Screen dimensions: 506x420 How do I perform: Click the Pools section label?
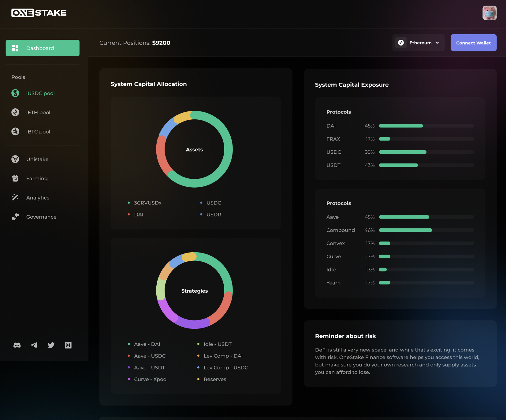(18, 77)
